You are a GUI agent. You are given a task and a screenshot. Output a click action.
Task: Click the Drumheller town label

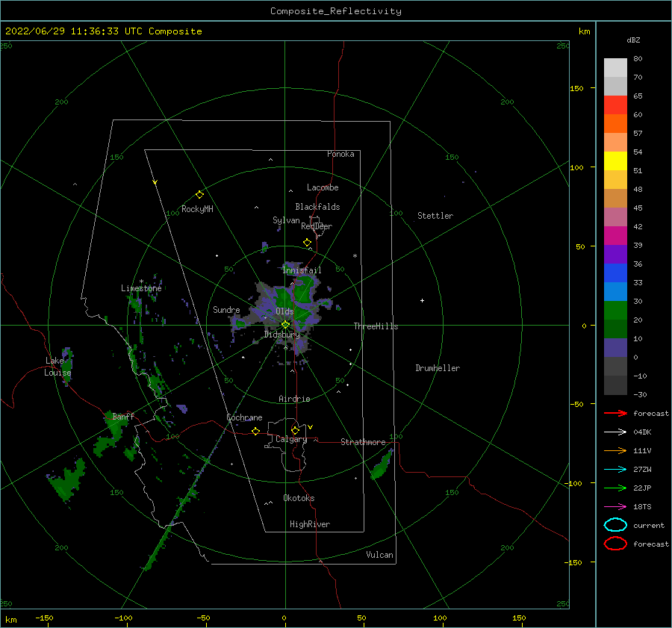438,368
